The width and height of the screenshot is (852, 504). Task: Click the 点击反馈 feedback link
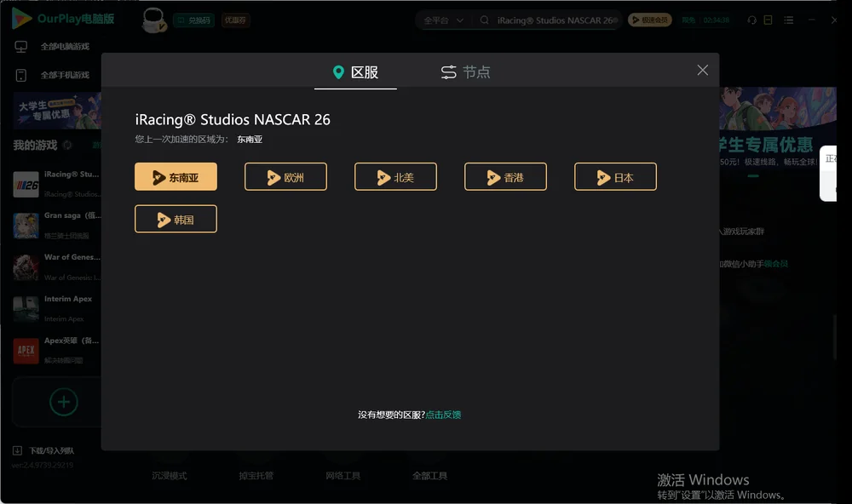[443, 415]
